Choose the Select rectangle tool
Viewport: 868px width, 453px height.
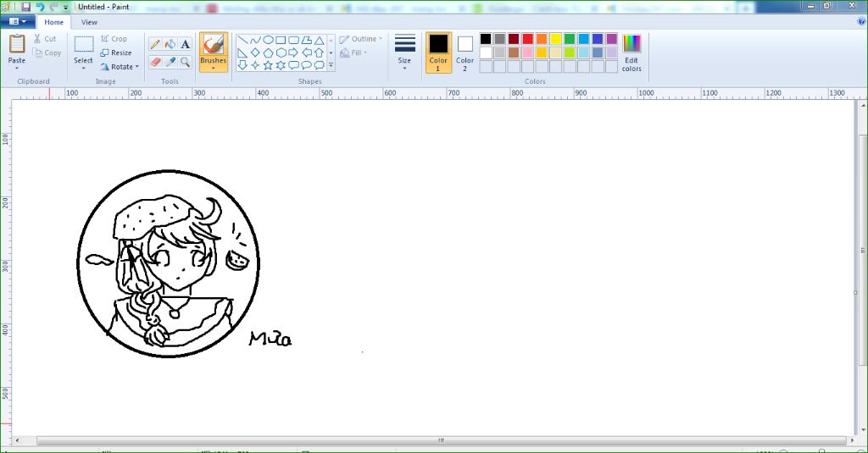click(x=84, y=44)
